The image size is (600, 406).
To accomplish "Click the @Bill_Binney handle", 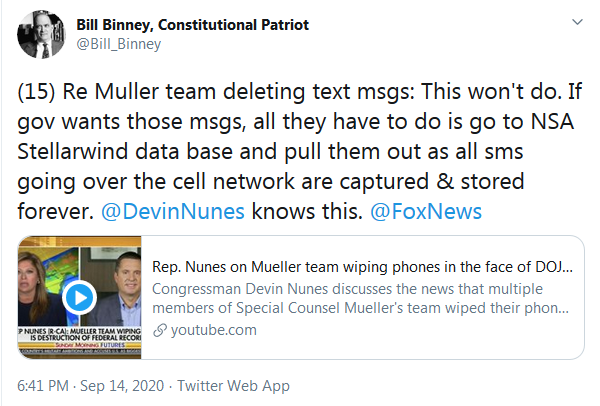I will (117, 43).
